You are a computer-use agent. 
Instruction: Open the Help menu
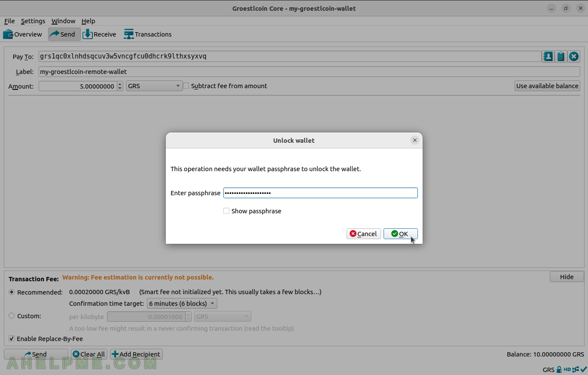click(x=88, y=21)
